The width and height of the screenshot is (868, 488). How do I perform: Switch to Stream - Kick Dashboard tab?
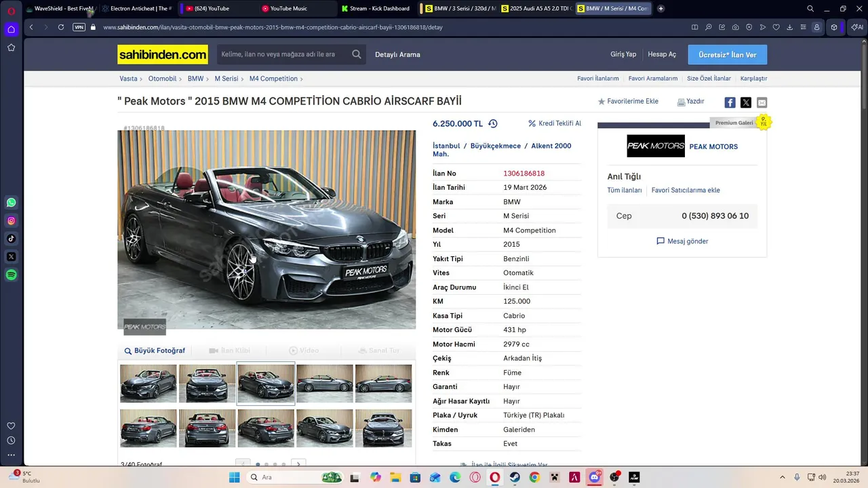pos(377,8)
